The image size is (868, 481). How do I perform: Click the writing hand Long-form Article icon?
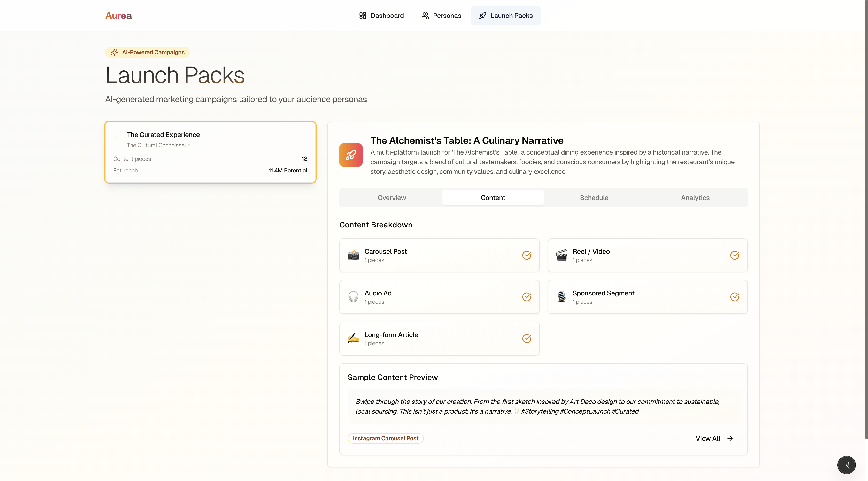(353, 338)
